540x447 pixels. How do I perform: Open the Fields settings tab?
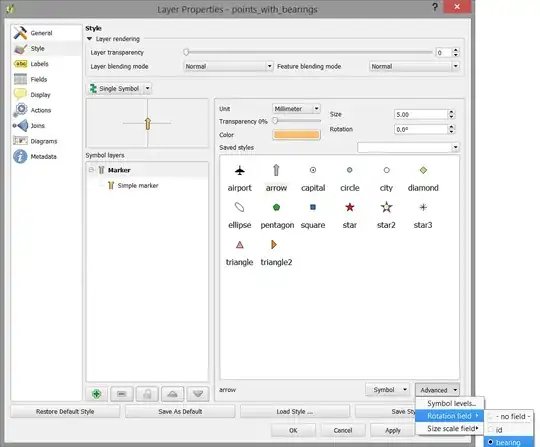pyautogui.click(x=46, y=80)
